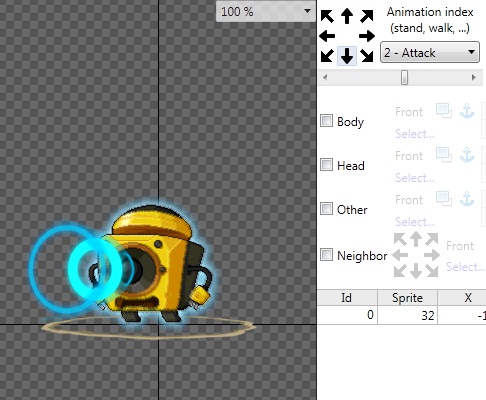This screenshot has height=400, width=486.
Task: Select the down-right direction arrow
Action: coord(367,56)
